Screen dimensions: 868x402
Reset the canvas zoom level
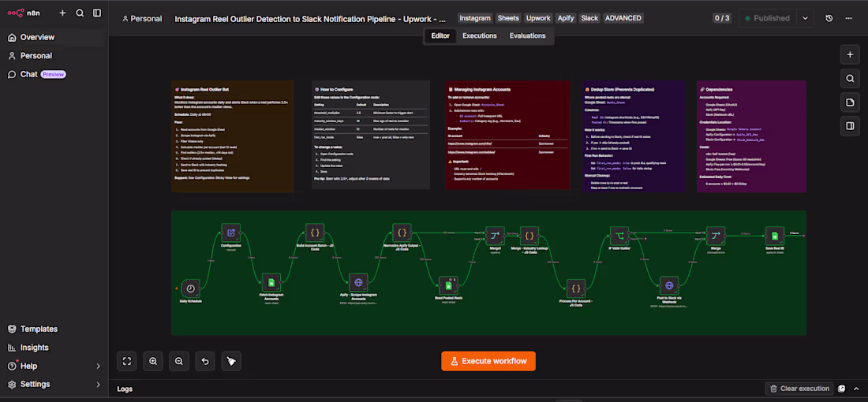point(205,361)
